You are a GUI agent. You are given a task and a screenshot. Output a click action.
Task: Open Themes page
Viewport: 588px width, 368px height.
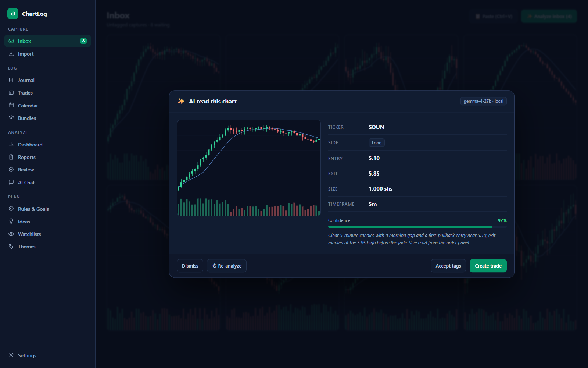(x=47, y=247)
